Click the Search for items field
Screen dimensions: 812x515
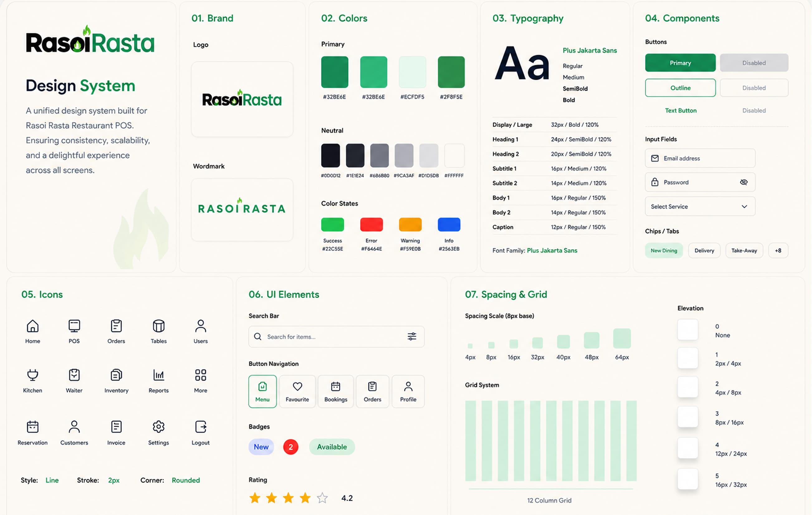click(x=336, y=337)
